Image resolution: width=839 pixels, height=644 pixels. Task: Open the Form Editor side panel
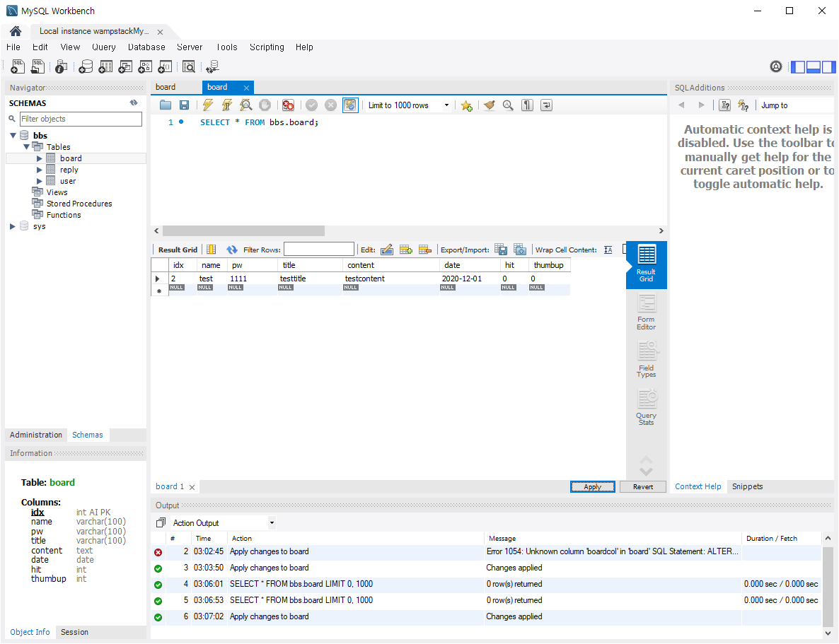(x=647, y=312)
